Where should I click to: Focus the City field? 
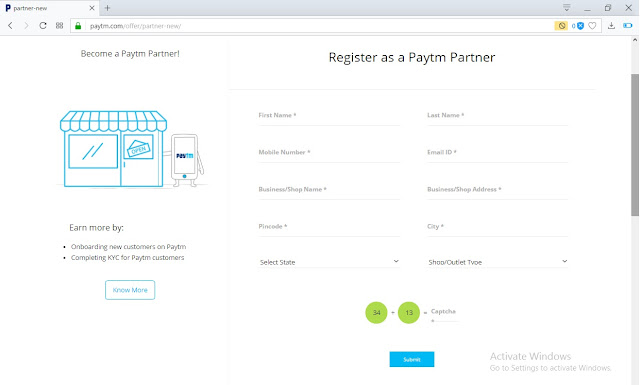pyautogui.click(x=498, y=228)
